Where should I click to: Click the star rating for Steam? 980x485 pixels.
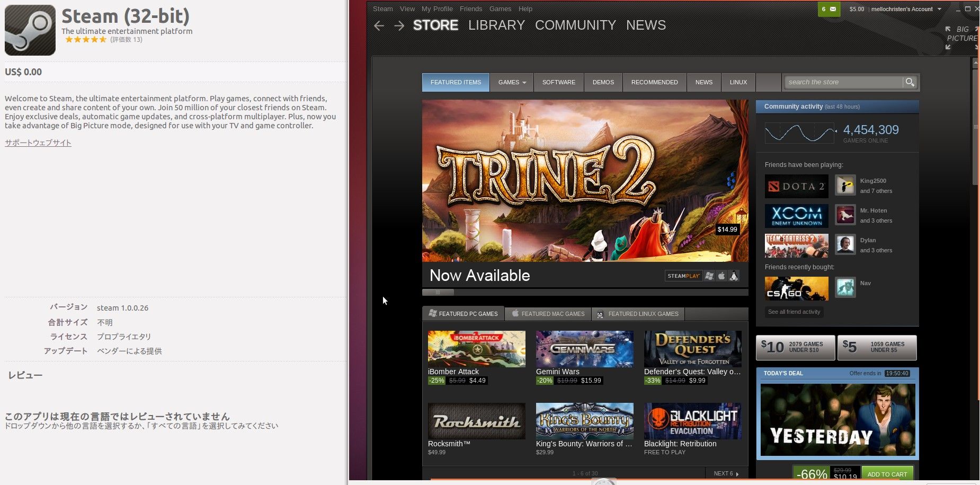pyautogui.click(x=86, y=40)
